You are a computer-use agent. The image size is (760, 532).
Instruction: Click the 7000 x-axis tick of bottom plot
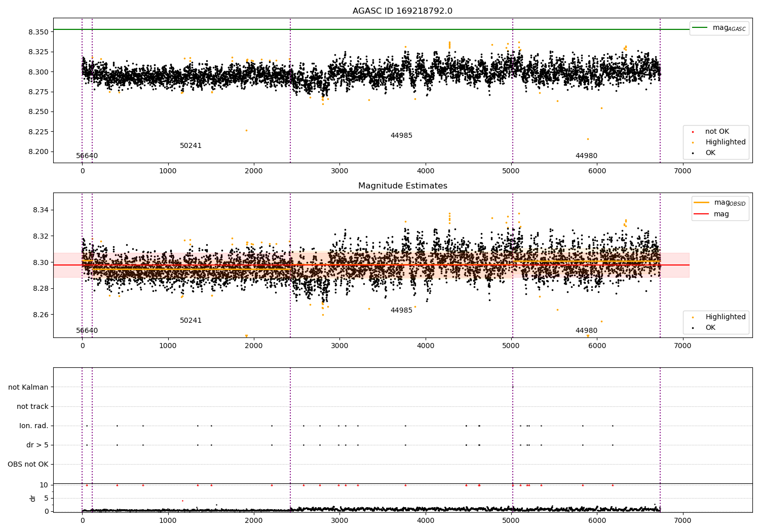tap(682, 520)
